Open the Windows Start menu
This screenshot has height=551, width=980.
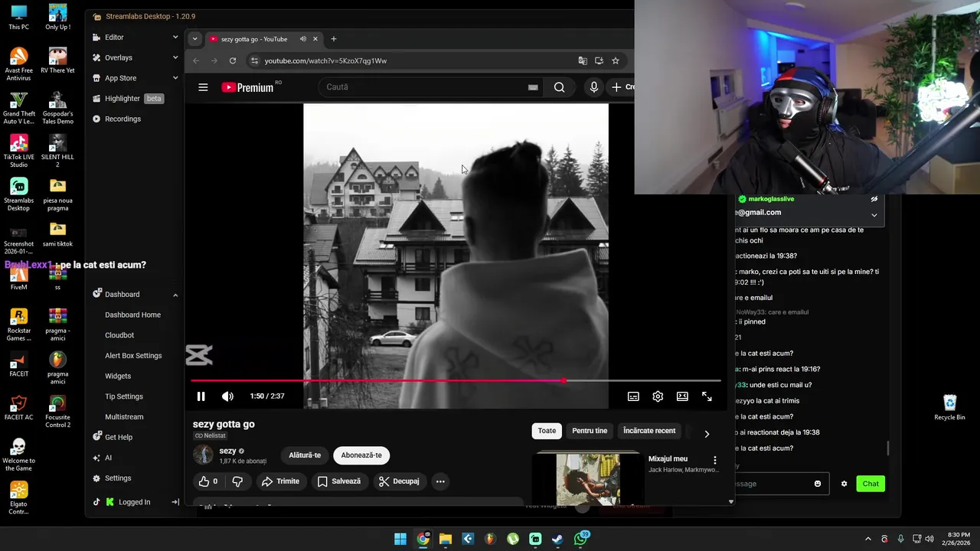click(x=400, y=539)
